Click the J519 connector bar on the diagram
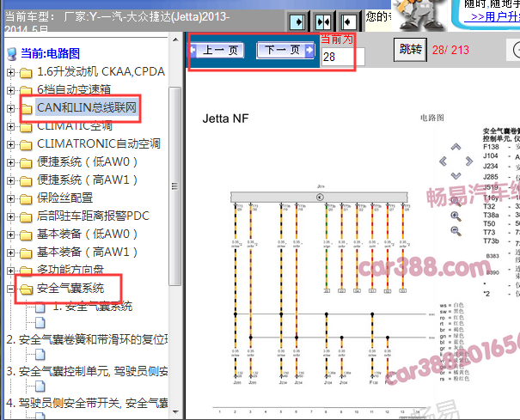Viewport: 520px width, 420px height. point(320,198)
